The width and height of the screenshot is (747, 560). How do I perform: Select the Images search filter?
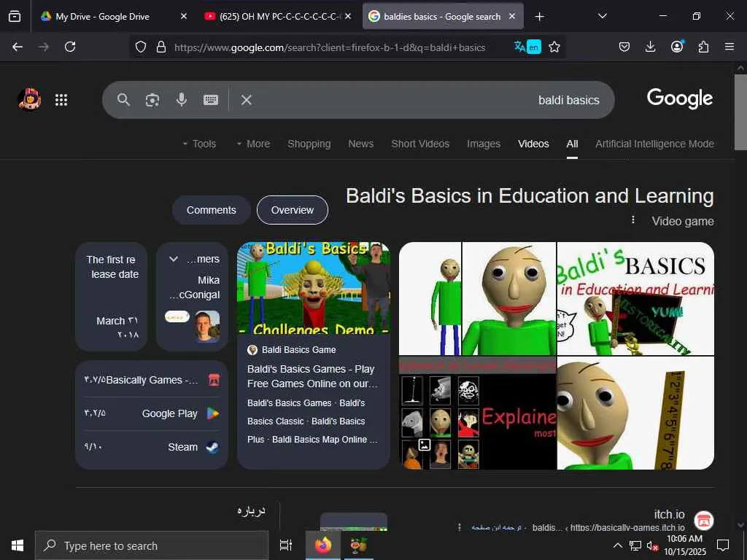click(484, 144)
